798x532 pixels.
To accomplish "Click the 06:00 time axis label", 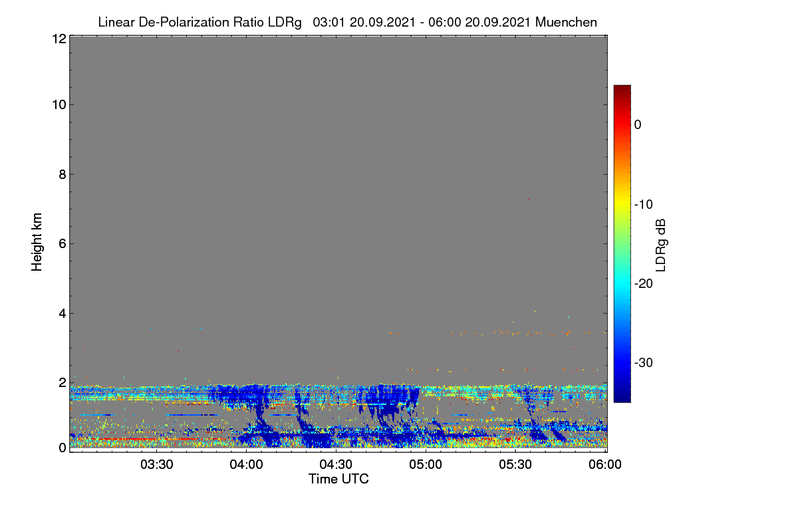I will 605,465.
